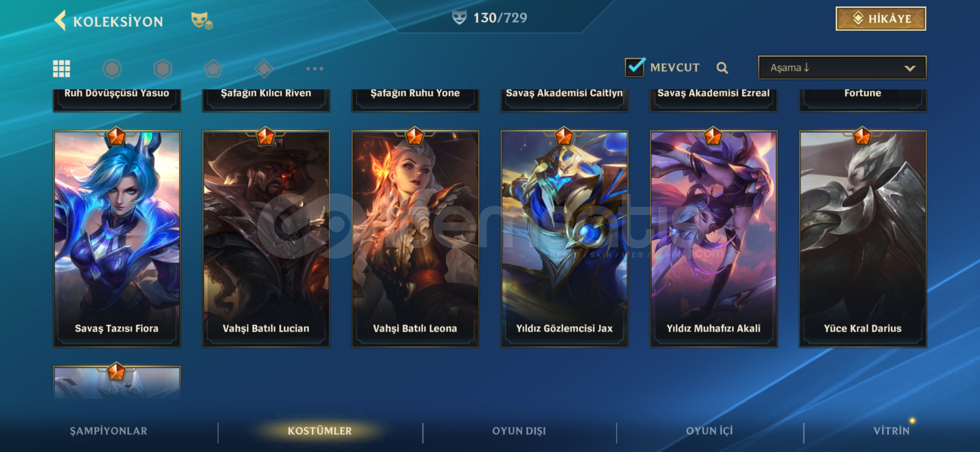Open the Aşama sort dropdown
980x452 pixels.
click(842, 67)
